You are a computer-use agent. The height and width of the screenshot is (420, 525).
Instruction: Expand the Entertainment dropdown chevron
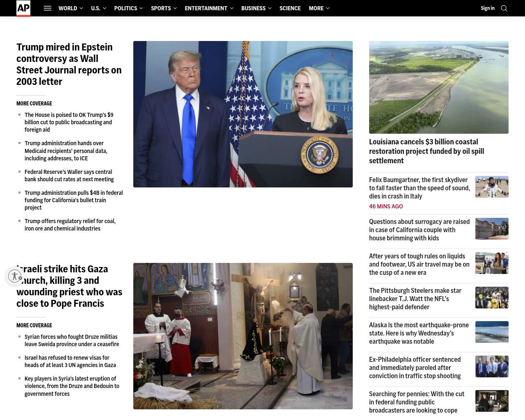point(231,8)
